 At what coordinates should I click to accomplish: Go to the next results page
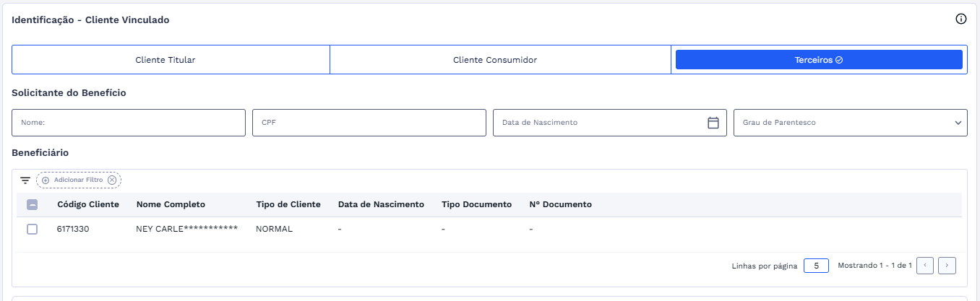947,266
